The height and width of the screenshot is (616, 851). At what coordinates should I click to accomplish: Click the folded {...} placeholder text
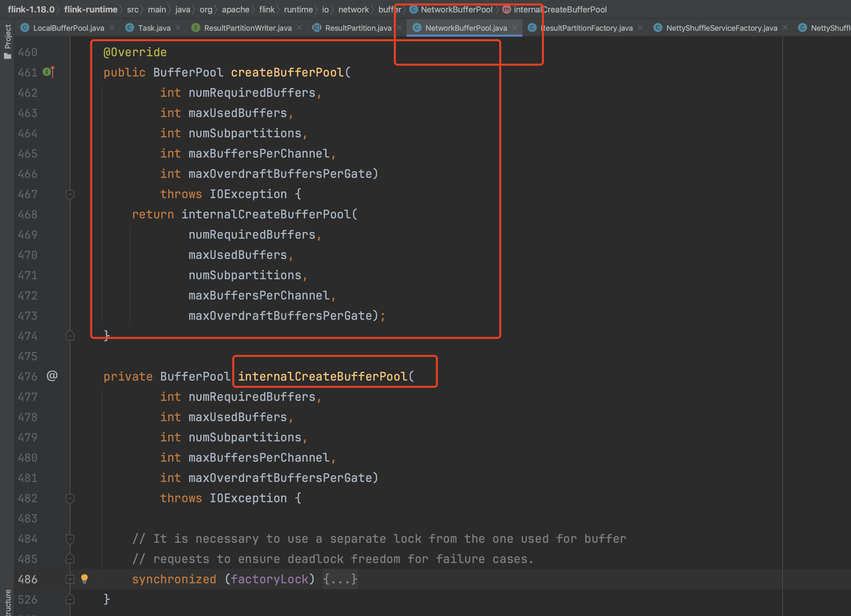(340, 579)
